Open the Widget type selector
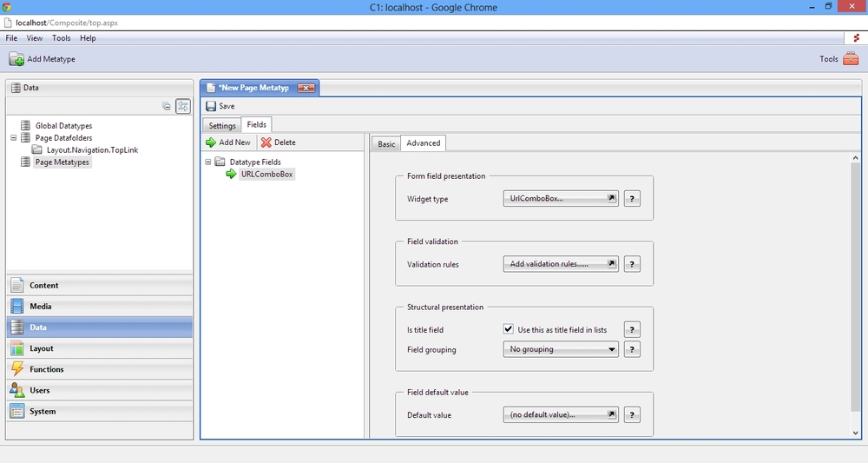The height and width of the screenshot is (463, 868). coord(561,199)
